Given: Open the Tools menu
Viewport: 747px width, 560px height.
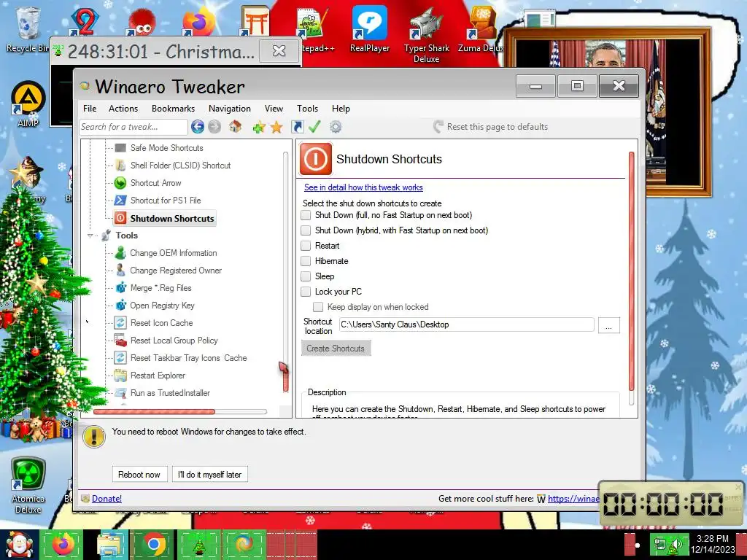Looking at the screenshot, I should [x=307, y=109].
